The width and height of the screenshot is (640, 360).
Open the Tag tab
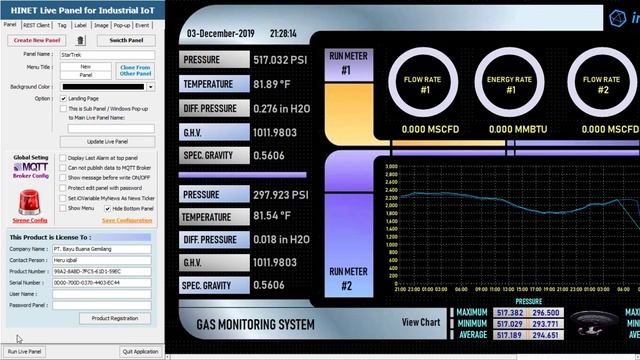pos(62,25)
